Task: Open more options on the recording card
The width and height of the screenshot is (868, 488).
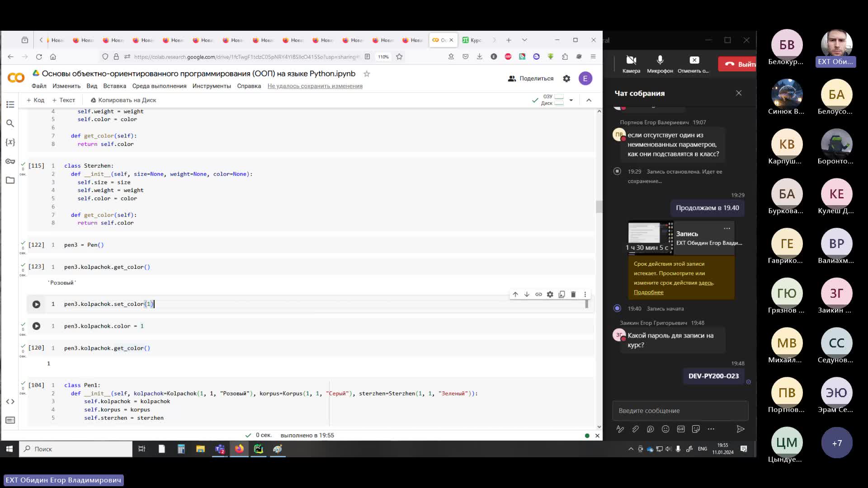Action: point(727,229)
